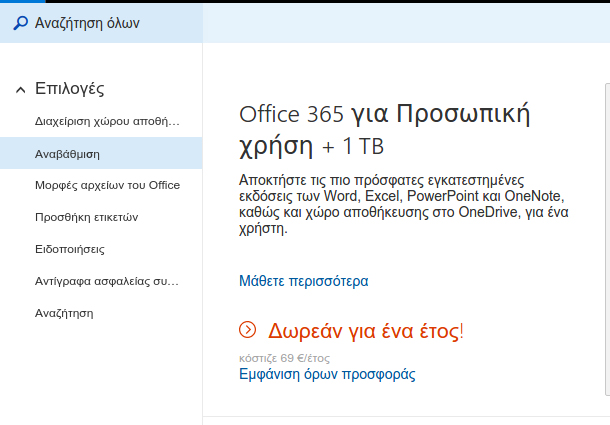Viewport: 610px width, 425px height.
Task: Open the Αναζήτηση options entry
Action: pos(101,313)
